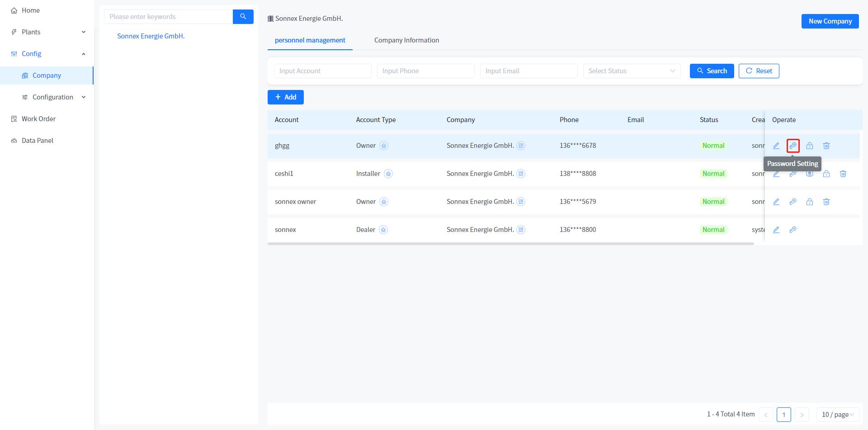Image resolution: width=868 pixels, height=430 pixels.
Task: Click the company icon beside ghgg's company name
Action: pyautogui.click(x=521, y=146)
